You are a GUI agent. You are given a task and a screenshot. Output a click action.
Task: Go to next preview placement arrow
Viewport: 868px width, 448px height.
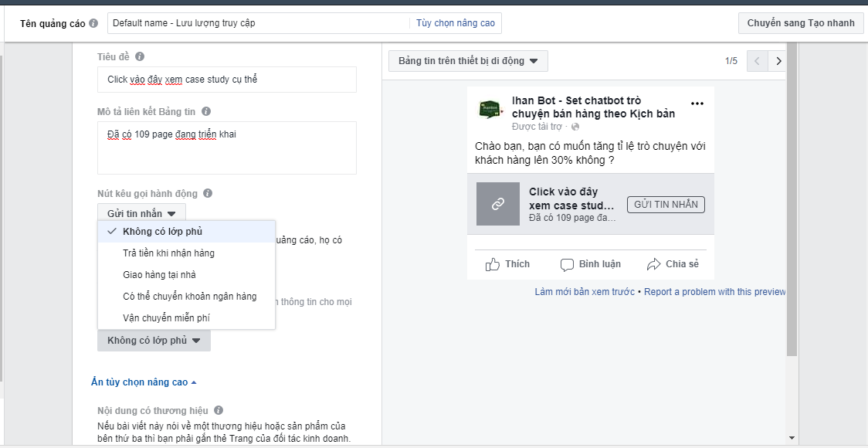(x=778, y=61)
